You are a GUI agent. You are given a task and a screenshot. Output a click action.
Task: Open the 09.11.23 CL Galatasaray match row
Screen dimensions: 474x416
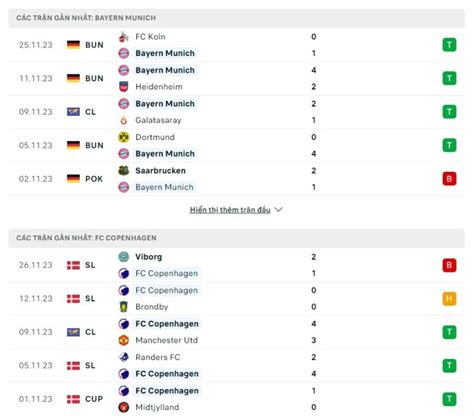[236, 112]
